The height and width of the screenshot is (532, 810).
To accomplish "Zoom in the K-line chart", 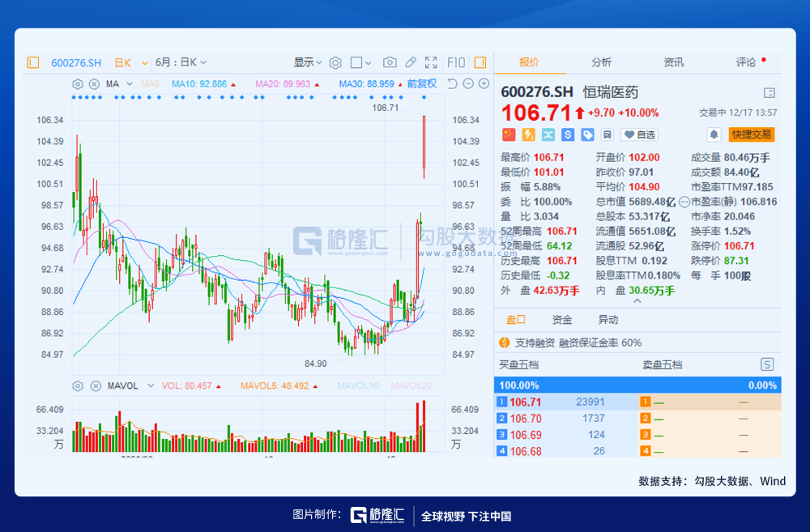I will click(484, 83).
